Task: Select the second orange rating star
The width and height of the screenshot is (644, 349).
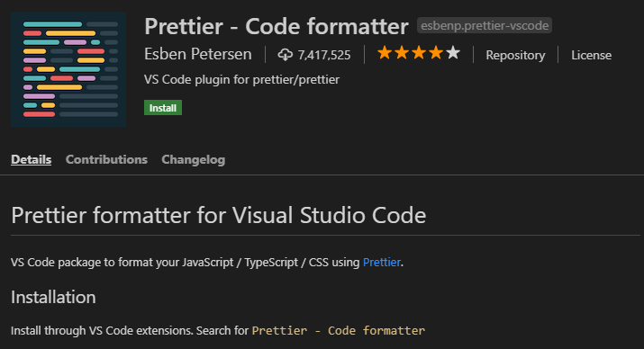Action: click(402, 53)
